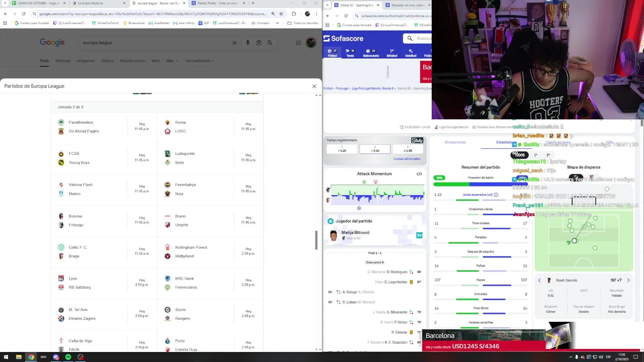
Task: Open Celtic F. C. vs Braga match
Action: [x=104, y=251]
